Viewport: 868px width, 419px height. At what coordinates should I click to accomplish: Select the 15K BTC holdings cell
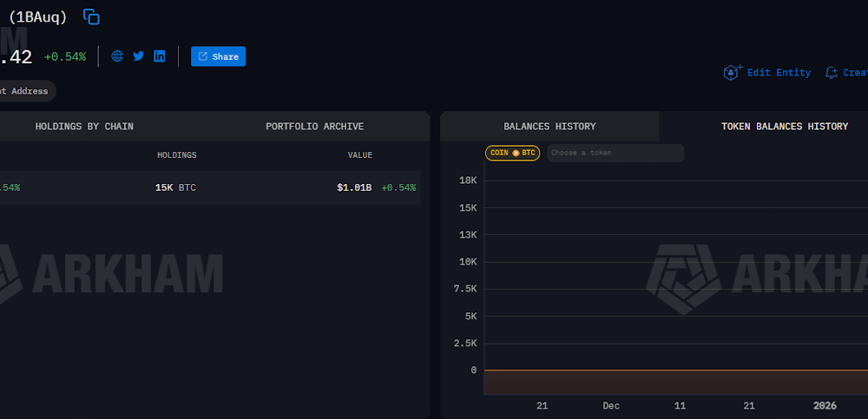[x=175, y=187]
